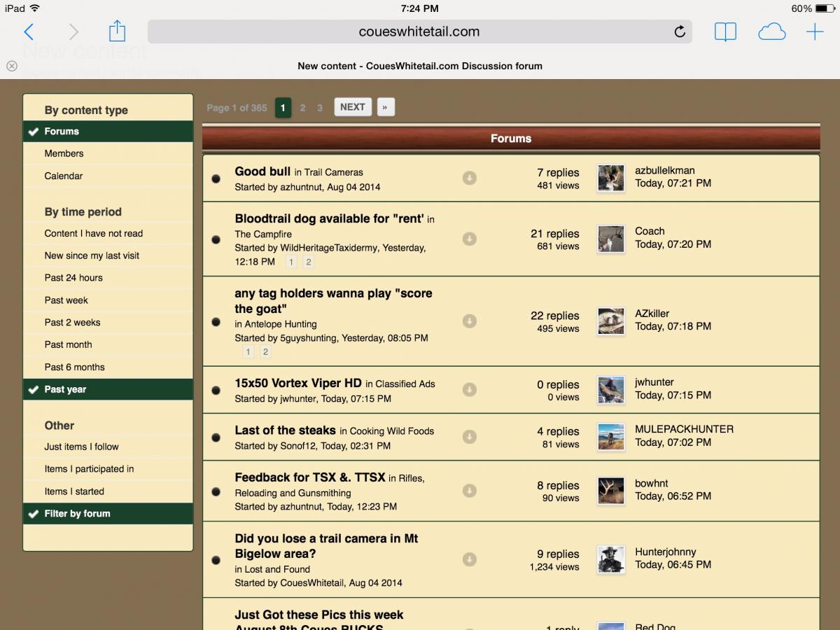Click the status dot beside Good bull
The height and width of the screenshot is (630, 840).
tap(216, 178)
